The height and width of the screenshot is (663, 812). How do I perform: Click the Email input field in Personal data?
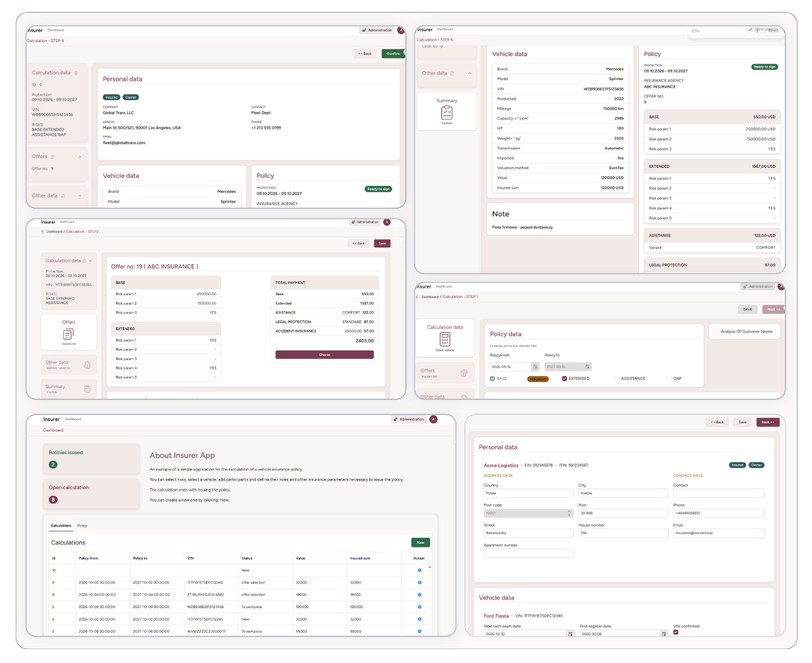(719, 533)
